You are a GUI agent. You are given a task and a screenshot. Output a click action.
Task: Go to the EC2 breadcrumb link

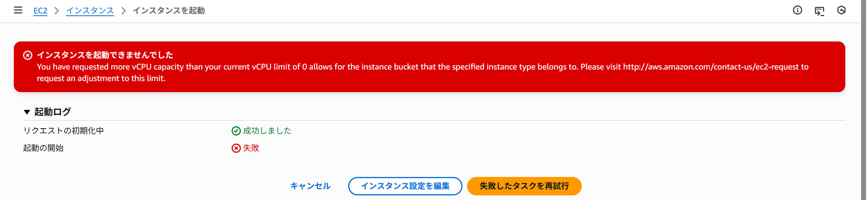tap(40, 11)
